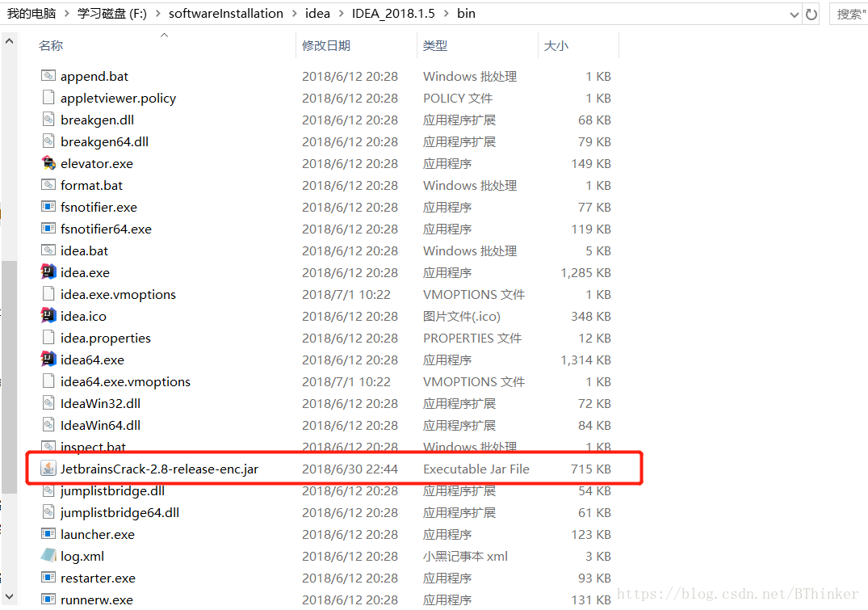This screenshot has width=868, height=610.
Task: Click the log.xml notepad icon
Action: (48, 555)
